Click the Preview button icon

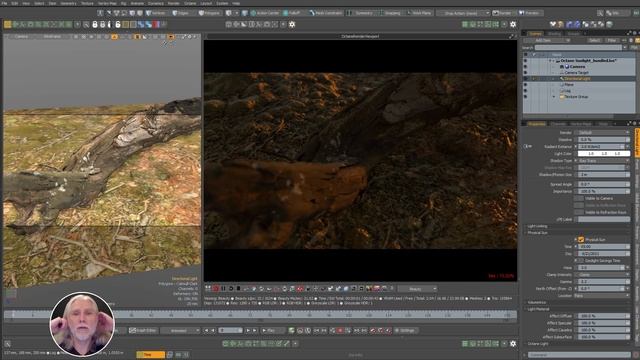point(529,13)
